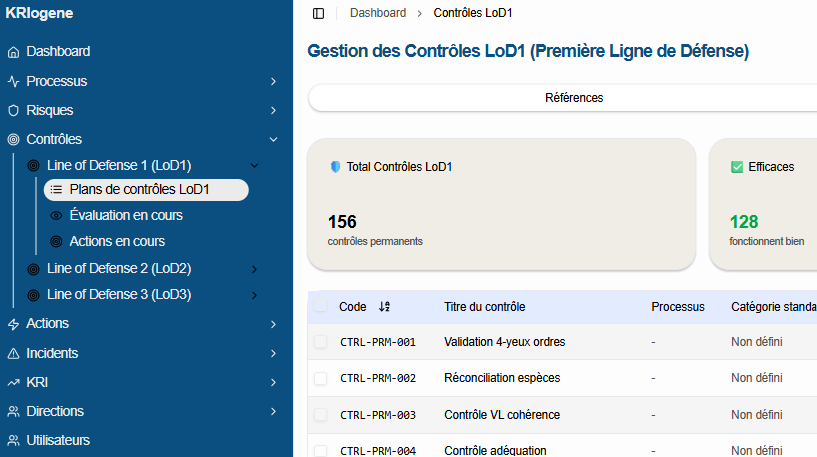Open Actions en cours under LoD1
Screen dimensions: 817x457
[117, 242]
